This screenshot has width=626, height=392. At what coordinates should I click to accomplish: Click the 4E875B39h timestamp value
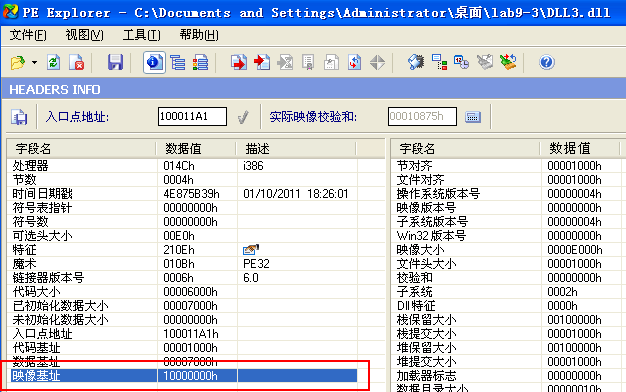point(191,194)
